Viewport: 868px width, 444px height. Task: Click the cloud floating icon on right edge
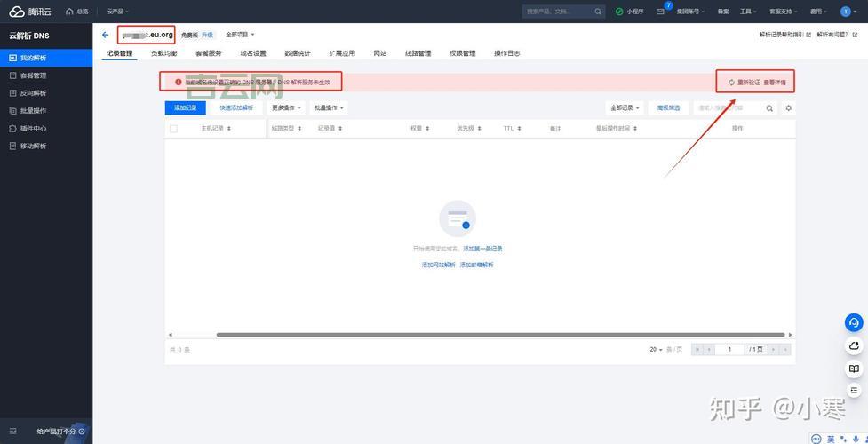854,345
